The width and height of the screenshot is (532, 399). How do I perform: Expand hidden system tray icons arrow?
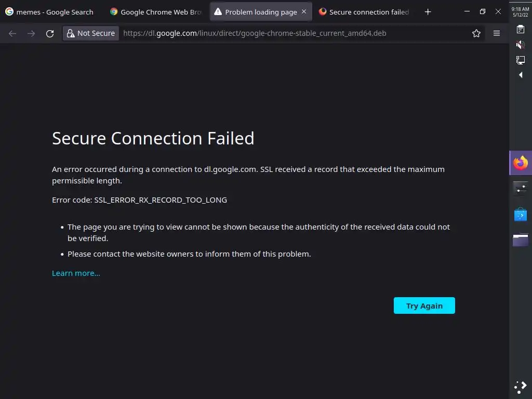pos(521,75)
